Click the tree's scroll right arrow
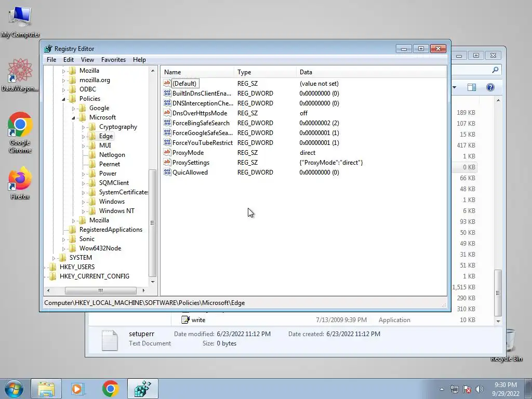Image resolution: width=532 pixels, height=399 pixels. (x=143, y=290)
